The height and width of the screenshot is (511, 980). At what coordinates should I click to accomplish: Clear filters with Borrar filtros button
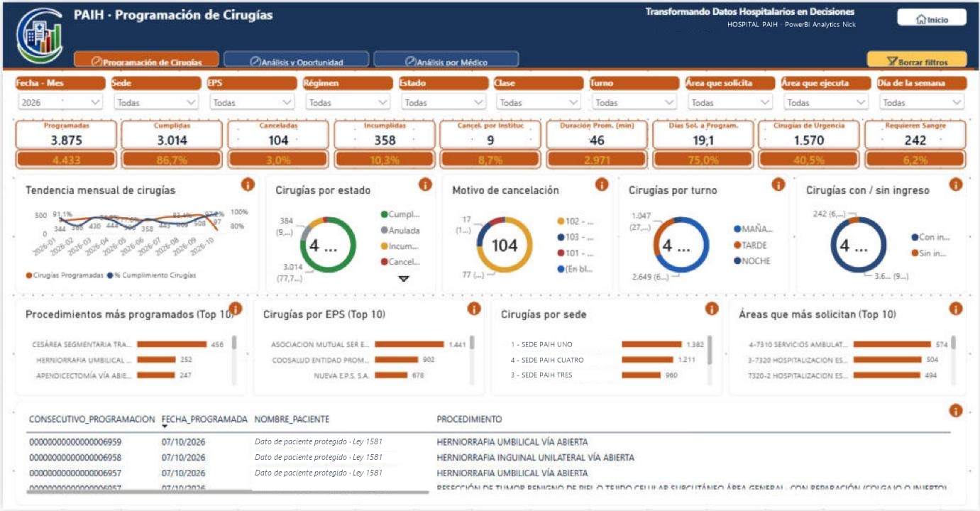pyautogui.click(x=917, y=60)
